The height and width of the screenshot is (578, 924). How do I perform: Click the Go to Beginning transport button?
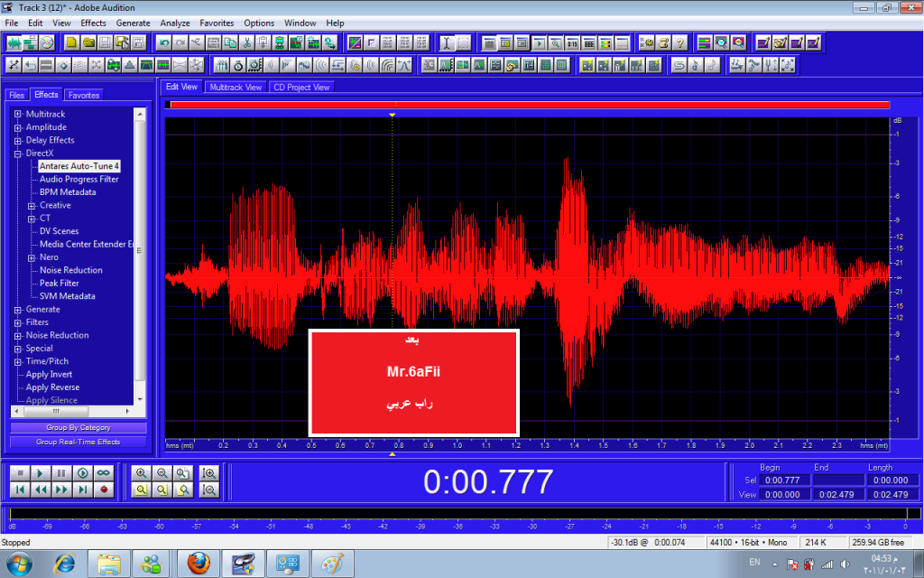[20, 489]
